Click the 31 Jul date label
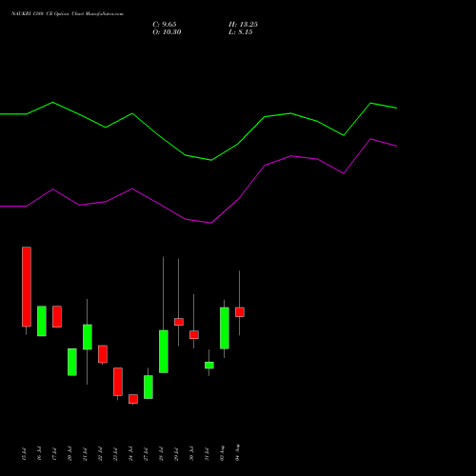Screen dimensions: 476x476 (x=207, y=454)
